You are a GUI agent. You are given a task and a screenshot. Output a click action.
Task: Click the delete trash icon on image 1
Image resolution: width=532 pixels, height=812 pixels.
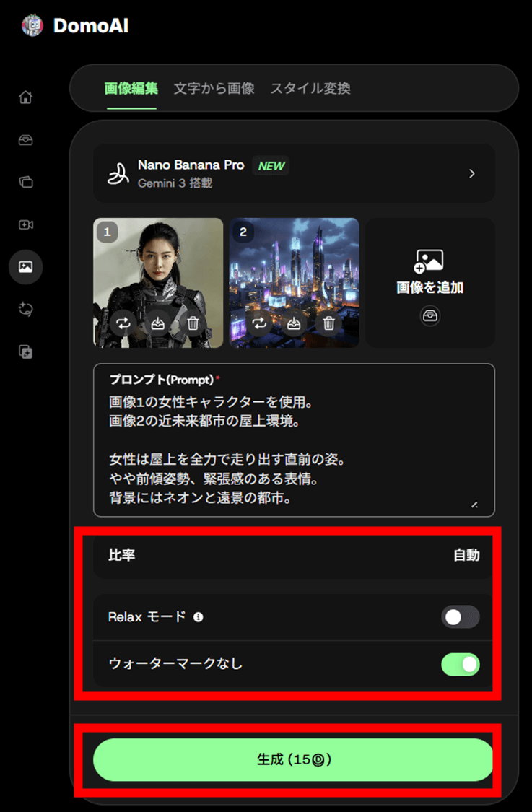coord(193,323)
